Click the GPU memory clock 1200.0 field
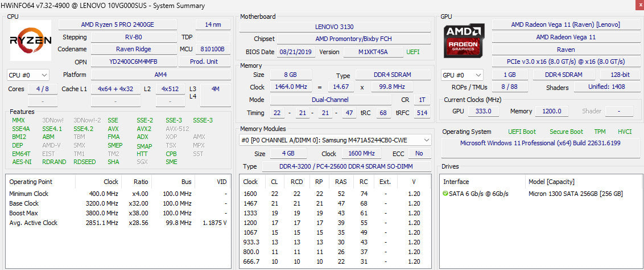 tap(551, 112)
